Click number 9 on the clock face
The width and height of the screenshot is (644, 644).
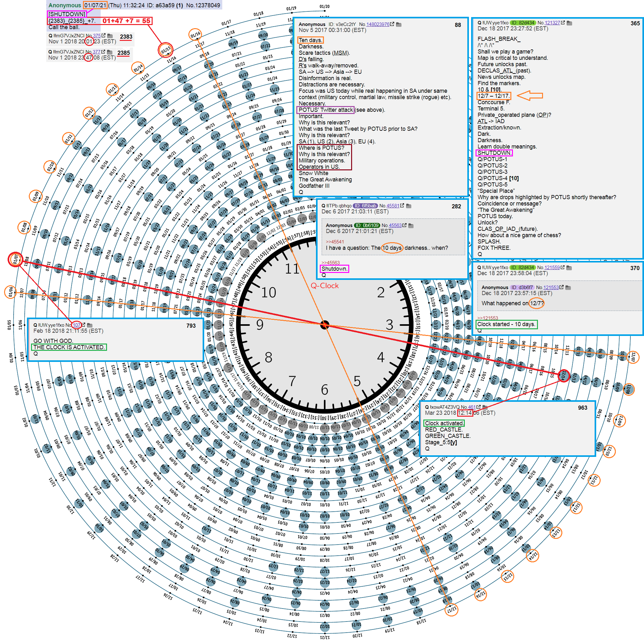point(260,325)
